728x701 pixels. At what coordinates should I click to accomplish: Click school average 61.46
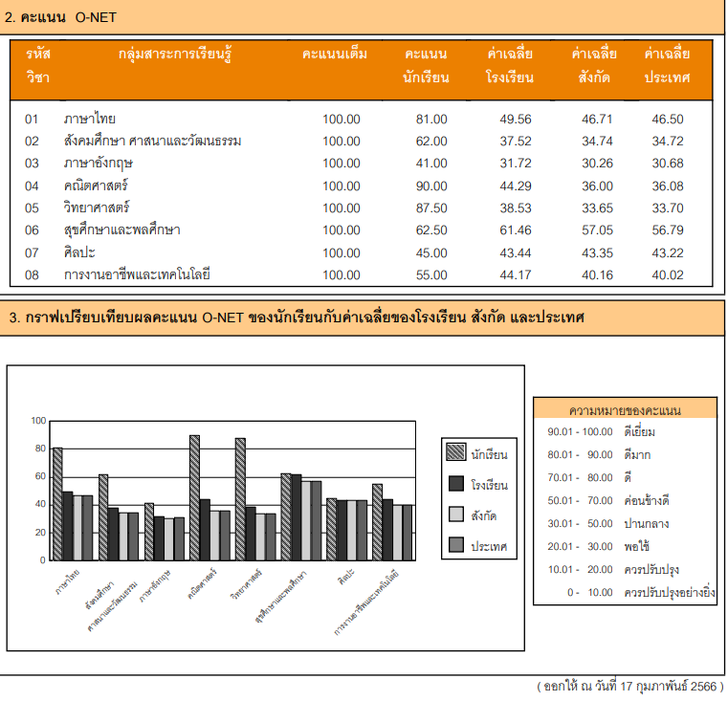tap(516, 230)
